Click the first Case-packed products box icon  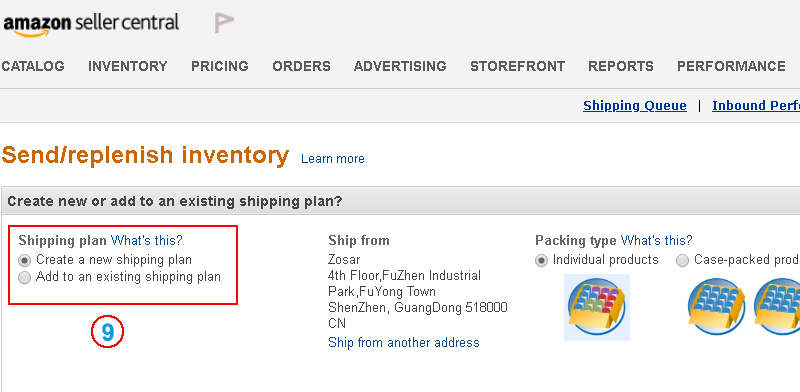(716, 306)
